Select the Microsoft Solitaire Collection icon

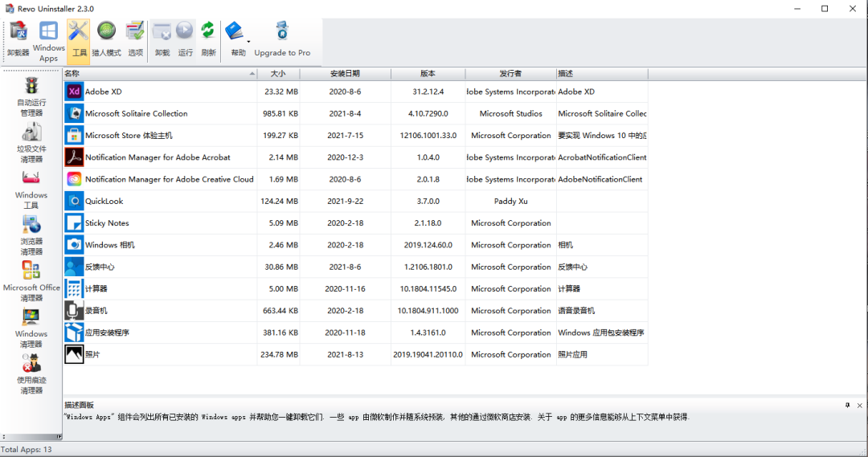click(74, 113)
